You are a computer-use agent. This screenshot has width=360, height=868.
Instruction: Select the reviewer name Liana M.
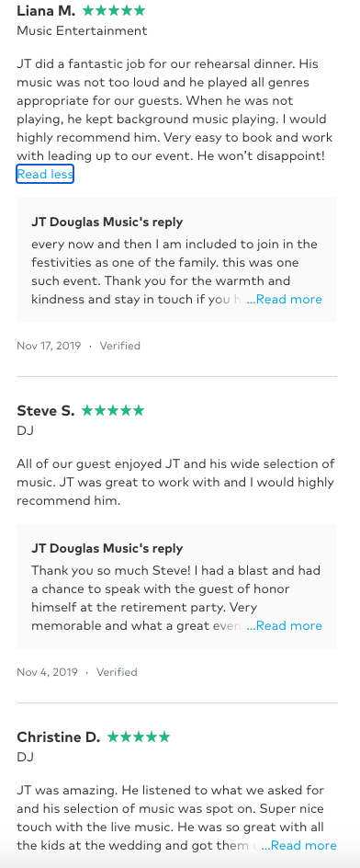[x=46, y=10]
